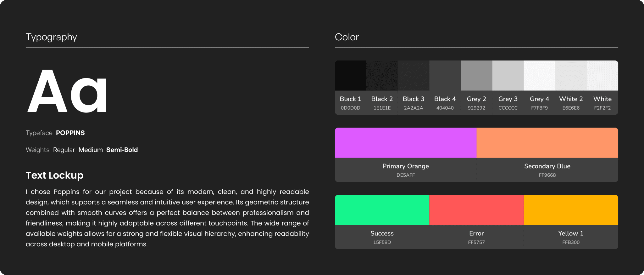Click the Color section title
Screen dimensions: 644x275
pyautogui.click(x=347, y=37)
